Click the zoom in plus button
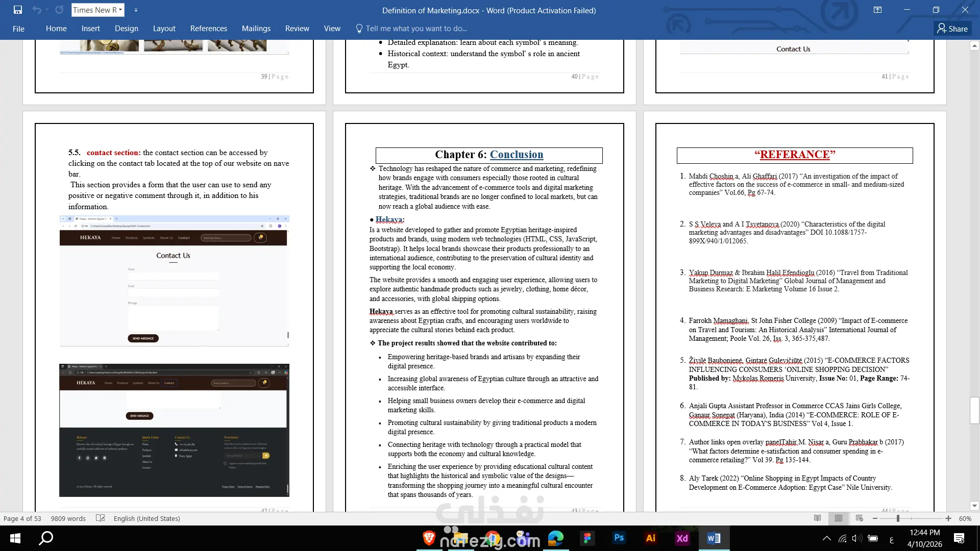This screenshot has width=980, height=551. (948, 518)
